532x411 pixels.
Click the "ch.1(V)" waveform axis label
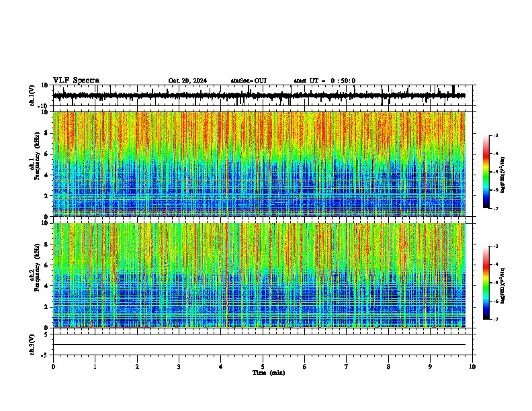click(32, 95)
